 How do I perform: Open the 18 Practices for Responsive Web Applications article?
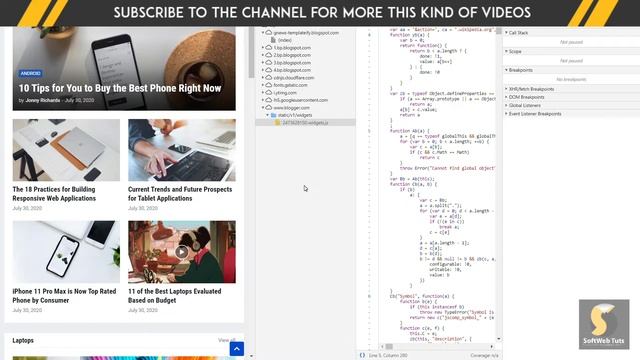click(54, 194)
